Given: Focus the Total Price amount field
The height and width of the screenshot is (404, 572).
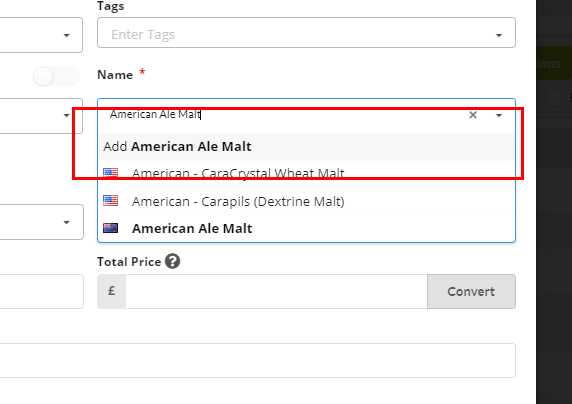Looking at the screenshot, I should [276, 292].
